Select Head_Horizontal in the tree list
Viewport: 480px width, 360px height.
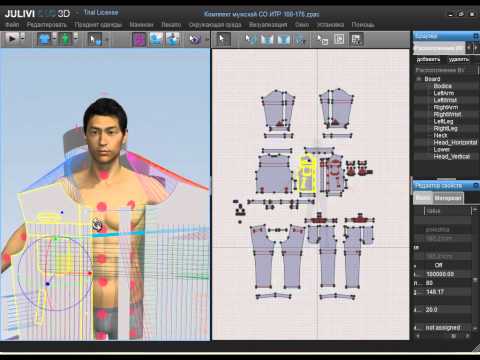click(455, 142)
